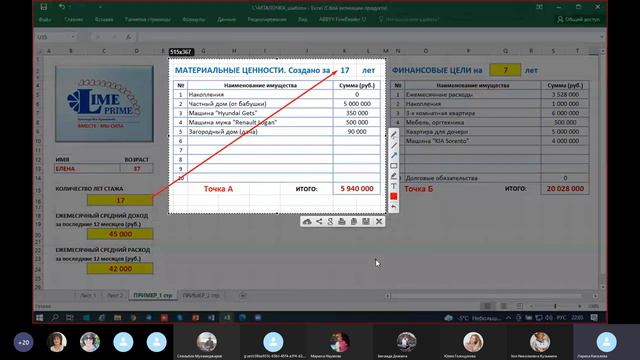Click the insert function fx icon
The width and height of the screenshot is (640, 360).
[x=129, y=37]
